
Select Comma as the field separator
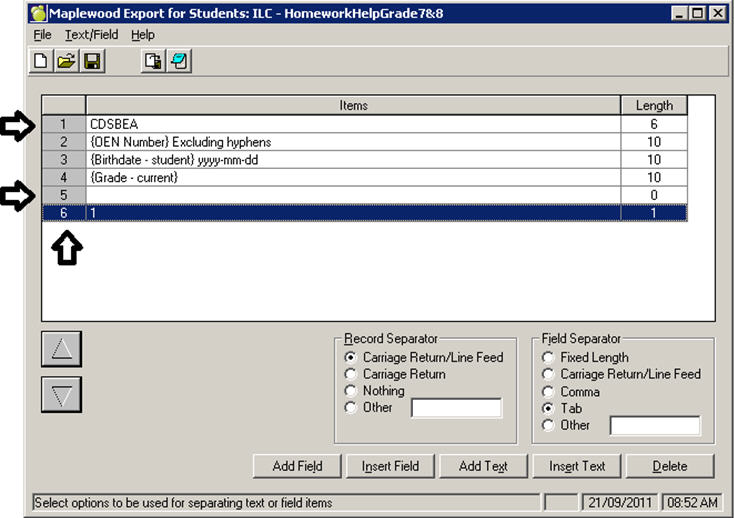coord(548,392)
